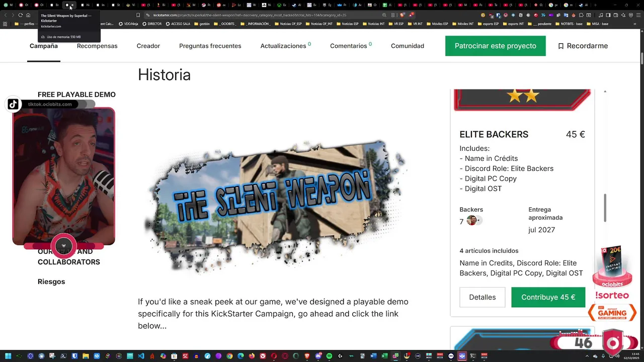The image size is (644, 362).
Task: Click the Elite Backers avatar icon
Action: pos(471,220)
